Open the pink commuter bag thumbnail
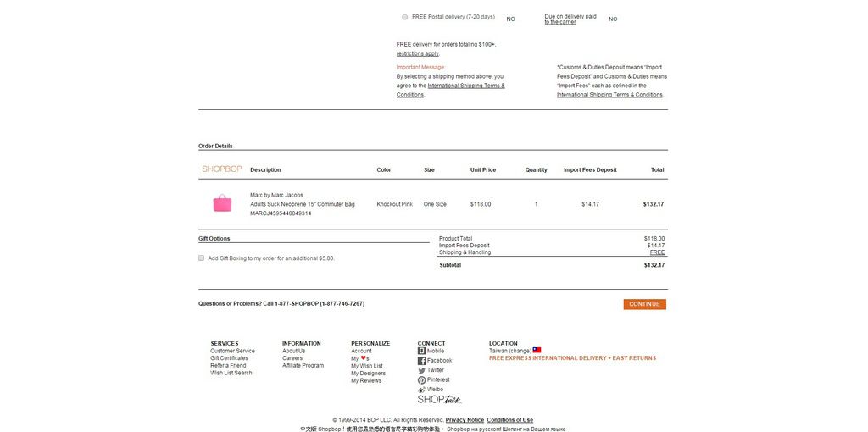The image size is (868, 432). (222, 203)
